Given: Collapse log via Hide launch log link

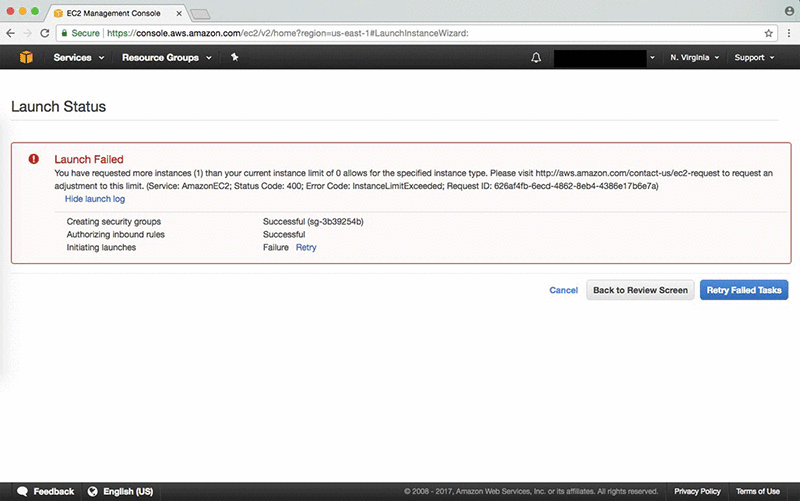Looking at the screenshot, I should pos(95,199).
